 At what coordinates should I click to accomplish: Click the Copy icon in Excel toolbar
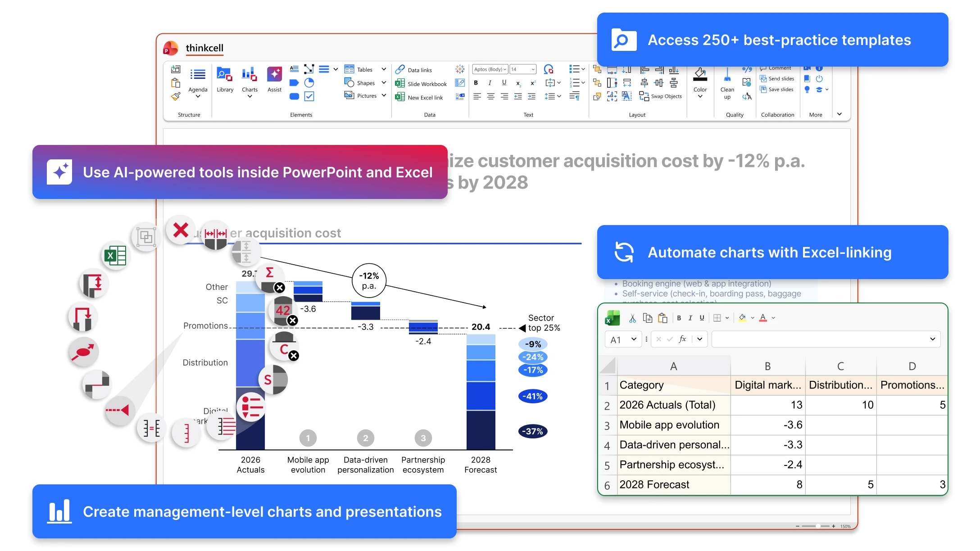pos(648,318)
